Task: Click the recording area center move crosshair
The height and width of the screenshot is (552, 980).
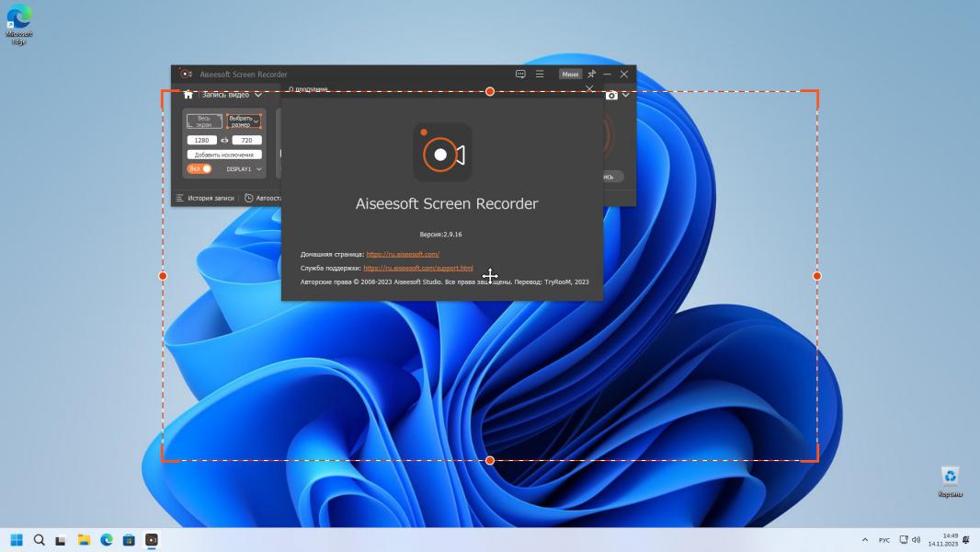Action: (490, 276)
